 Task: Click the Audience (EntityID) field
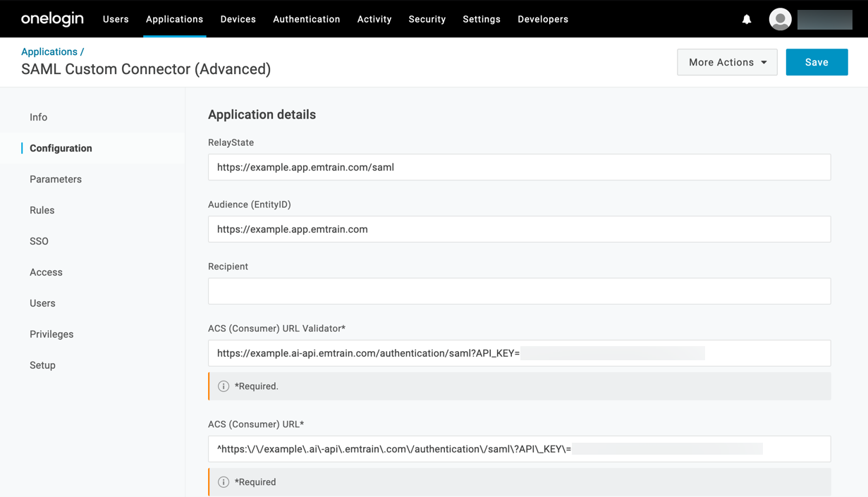tap(519, 229)
